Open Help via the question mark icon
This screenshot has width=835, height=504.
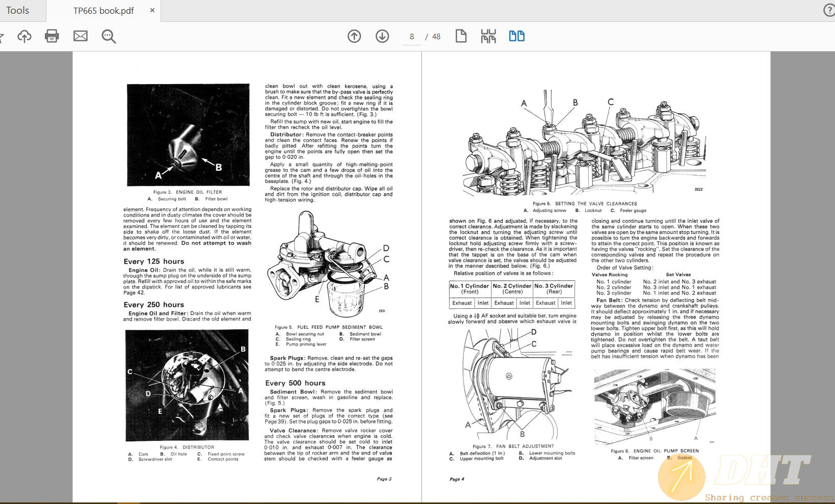tap(829, 11)
